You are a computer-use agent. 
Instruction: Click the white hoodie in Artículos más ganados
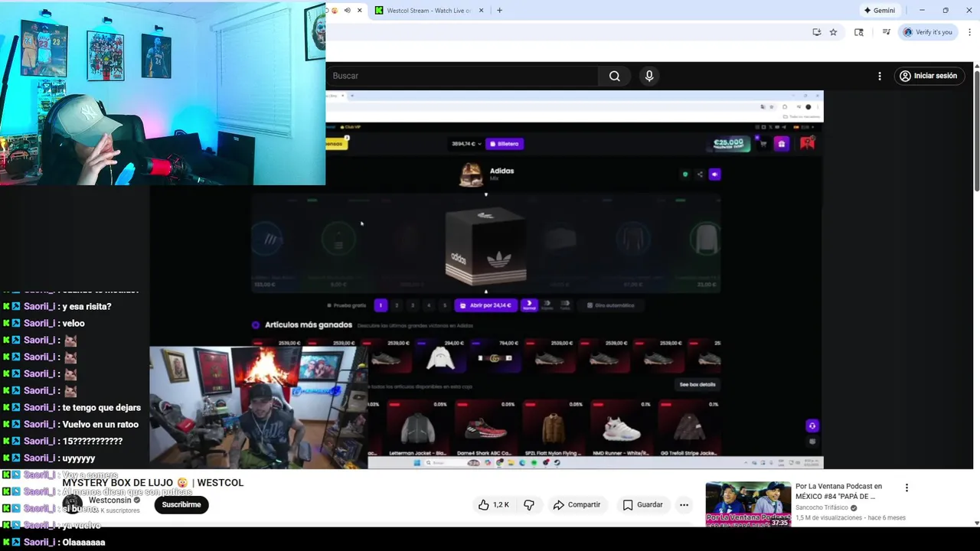(440, 357)
